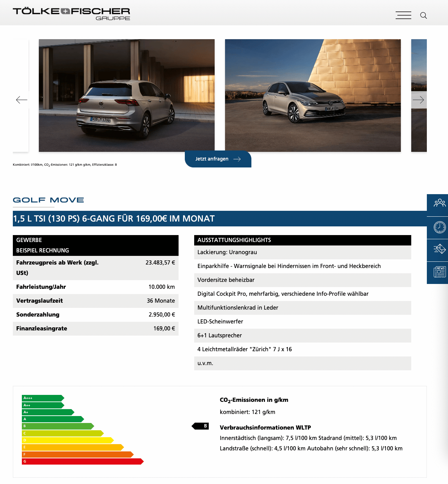The height and width of the screenshot is (484, 448).
Task: Click the GEWERBE header label
Action: 29,240
